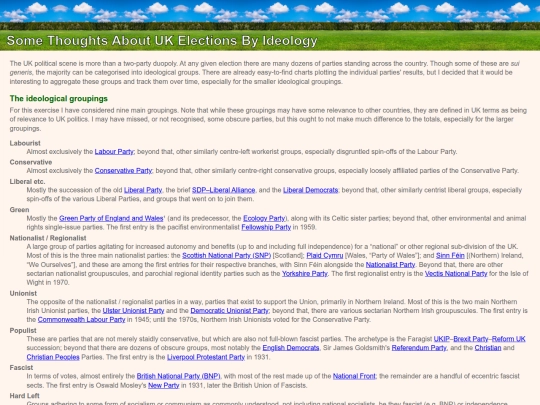Click the Commonwealth Labour Party link

point(81,320)
